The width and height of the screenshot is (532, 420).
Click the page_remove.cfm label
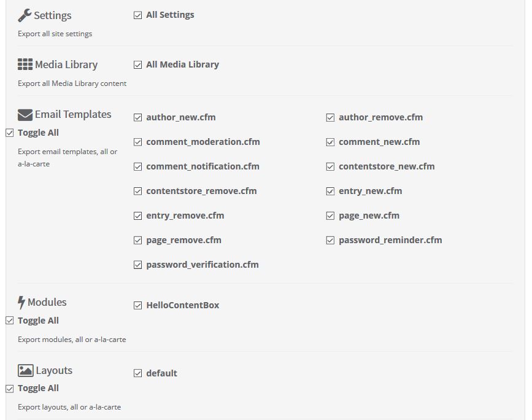point(183,240)
